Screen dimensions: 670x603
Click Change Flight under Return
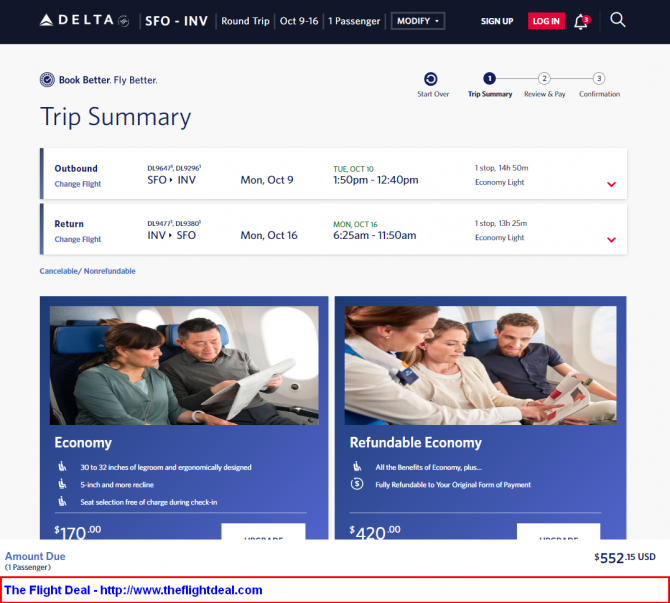[78, 239]
